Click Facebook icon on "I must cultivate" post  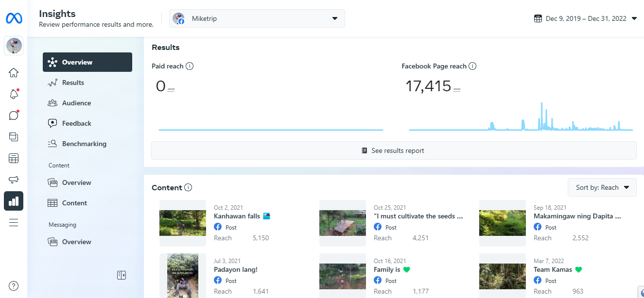pos(378,227)
